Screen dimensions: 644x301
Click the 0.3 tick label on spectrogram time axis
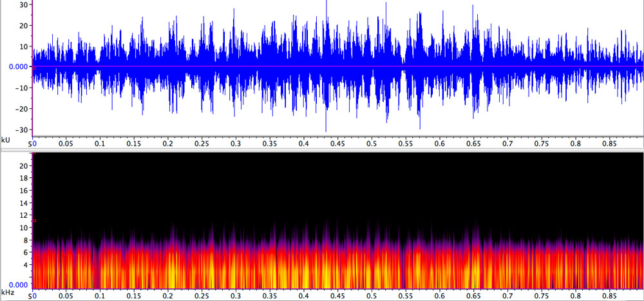(236, 296)
